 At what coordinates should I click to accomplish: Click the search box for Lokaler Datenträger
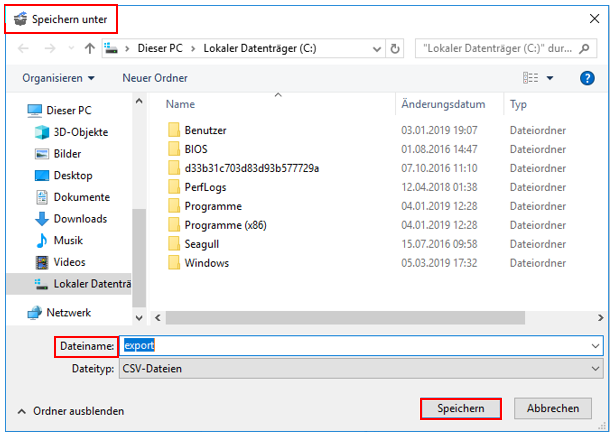510,48
